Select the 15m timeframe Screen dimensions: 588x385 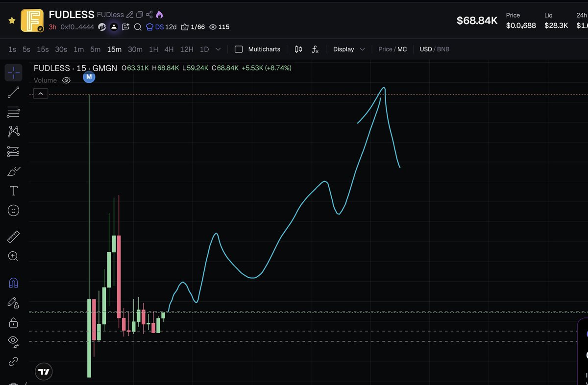(114, 49)
